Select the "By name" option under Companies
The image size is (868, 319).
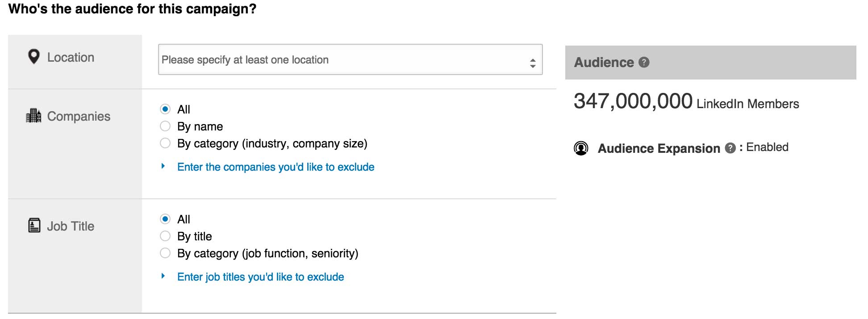pyautogui.click(x=165, y=126)
